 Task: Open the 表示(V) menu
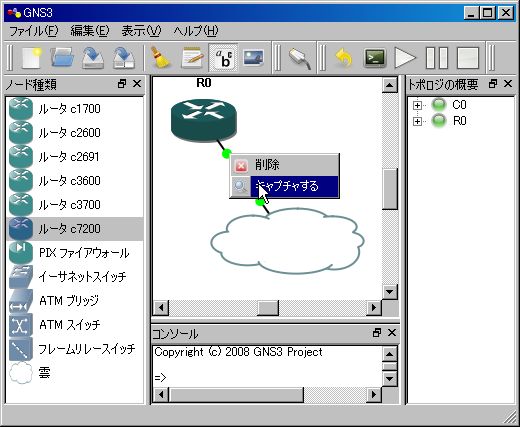pyautogui.click(x=141, y=31)
